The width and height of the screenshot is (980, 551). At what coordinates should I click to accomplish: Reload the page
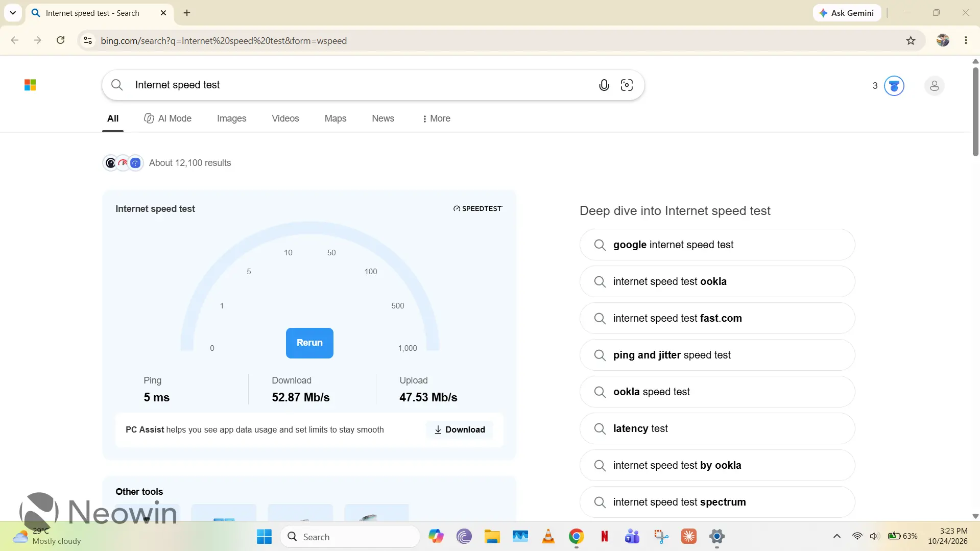click(60, 40)
